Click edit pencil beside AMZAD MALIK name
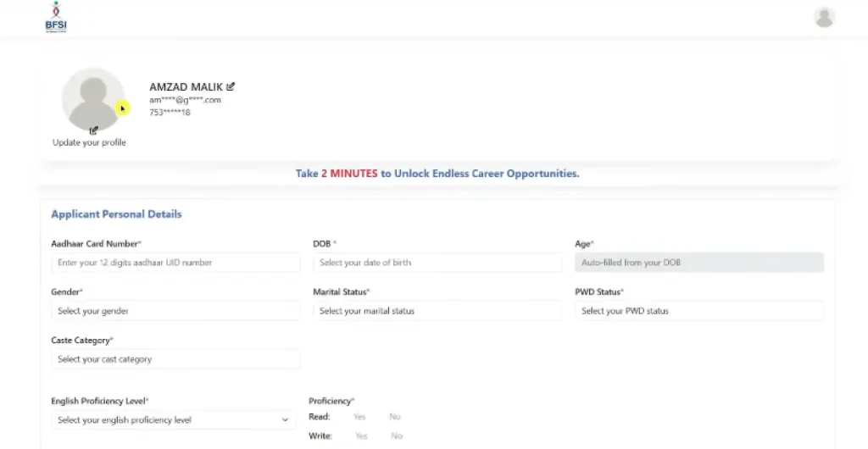Image resolution: width=868 pixels, height=449 pixels. (231, 86)
